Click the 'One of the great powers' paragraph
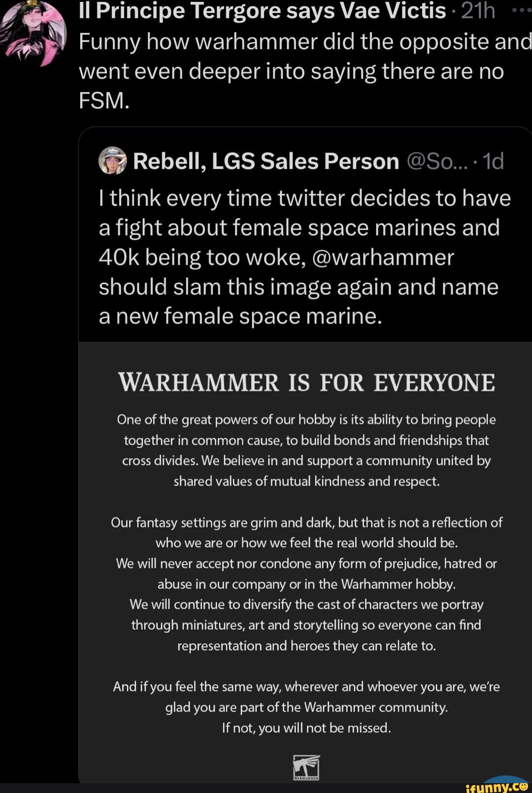 click(x=306, y=450)
